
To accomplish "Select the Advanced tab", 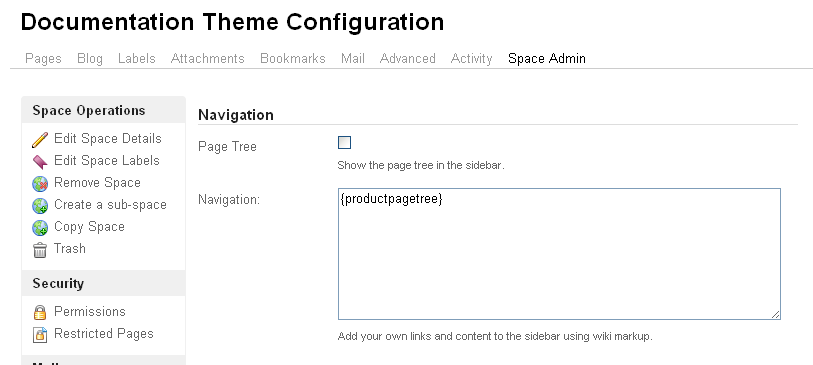I will (x=408, y=59).
